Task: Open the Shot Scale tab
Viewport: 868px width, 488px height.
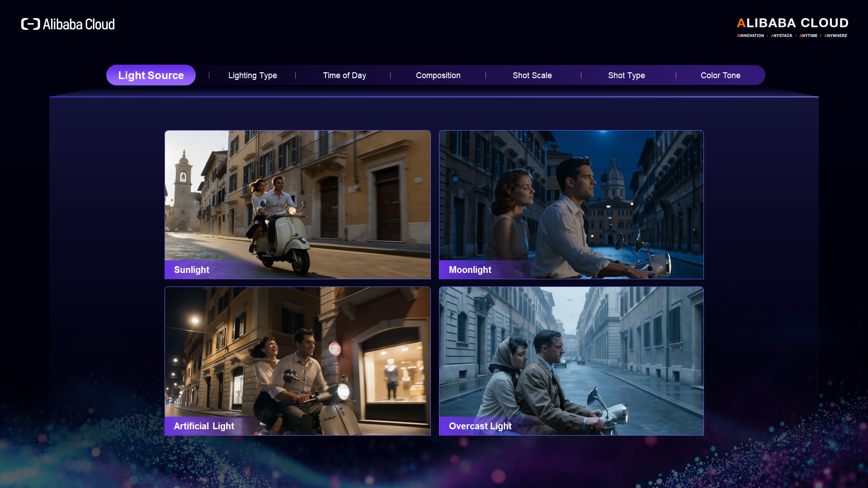Action: coord(532,75)
